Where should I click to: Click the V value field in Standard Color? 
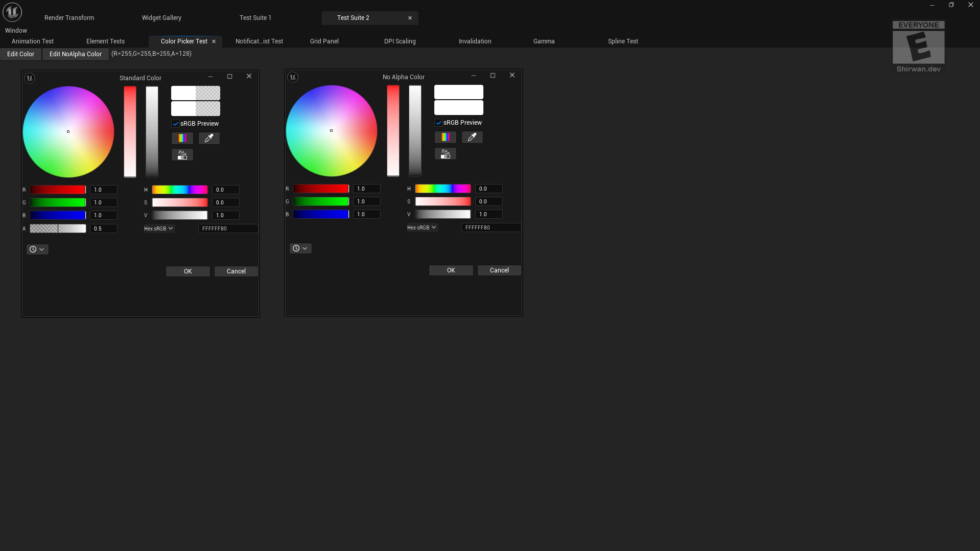[226, 215]
